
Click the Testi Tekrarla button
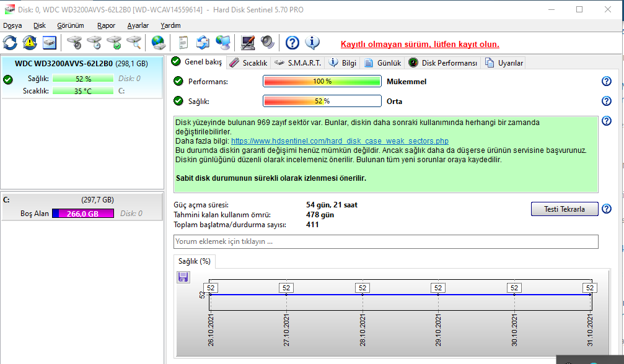565,209
